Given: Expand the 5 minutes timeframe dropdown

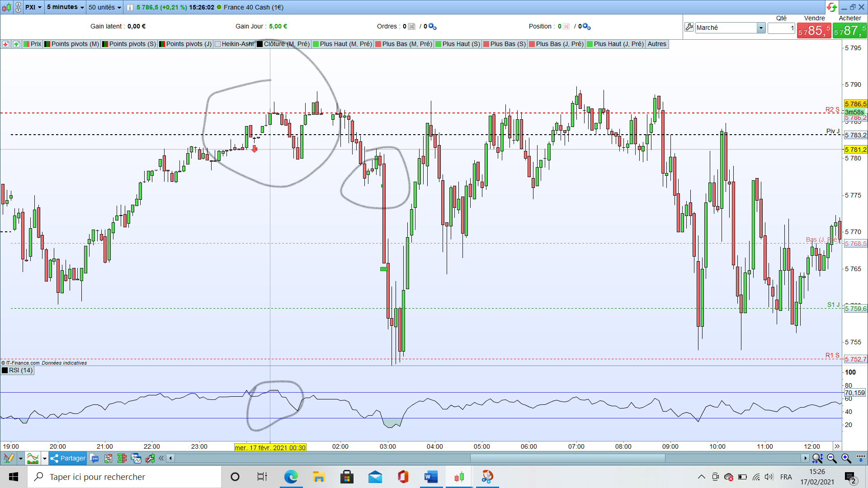Looking at the screenshot, I should click(66, 7).
